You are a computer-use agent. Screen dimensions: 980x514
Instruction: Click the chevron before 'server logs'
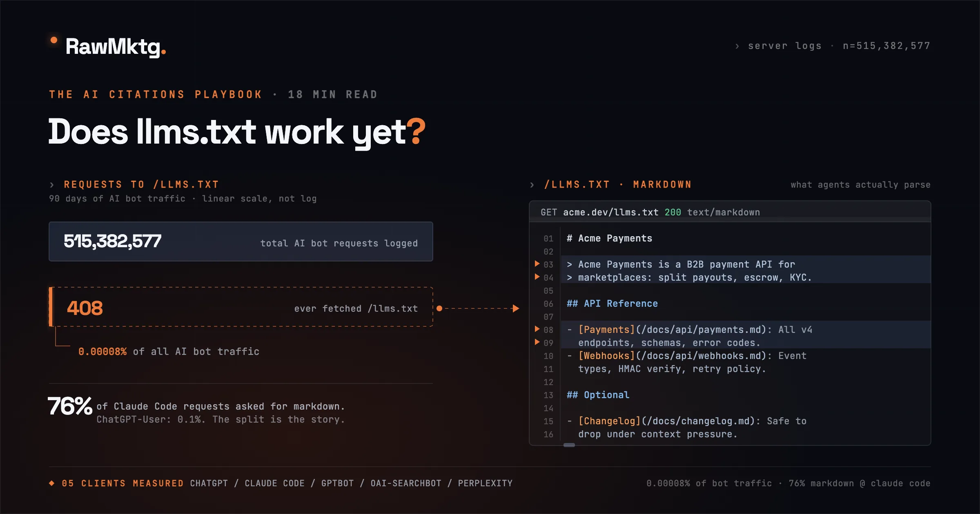click(x=737, y=46)
